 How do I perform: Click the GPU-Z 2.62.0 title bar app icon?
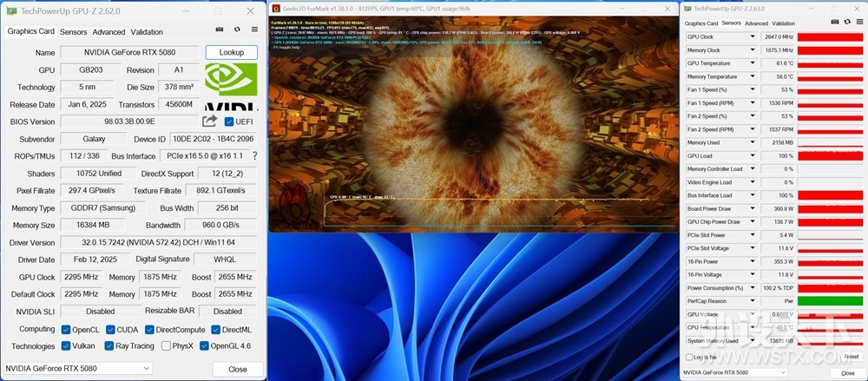click(x=11, y=10)
